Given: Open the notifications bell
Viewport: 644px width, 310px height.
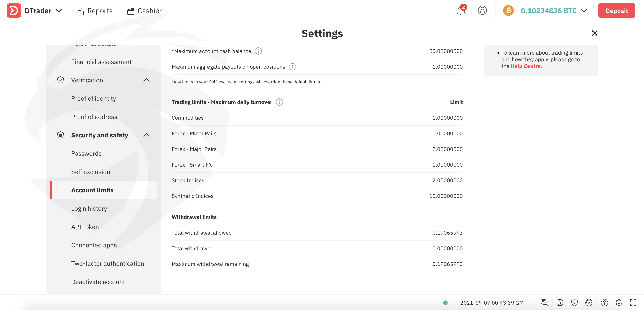Looking at the screenshot, I should pyautogui.click(x=461, y=11).
